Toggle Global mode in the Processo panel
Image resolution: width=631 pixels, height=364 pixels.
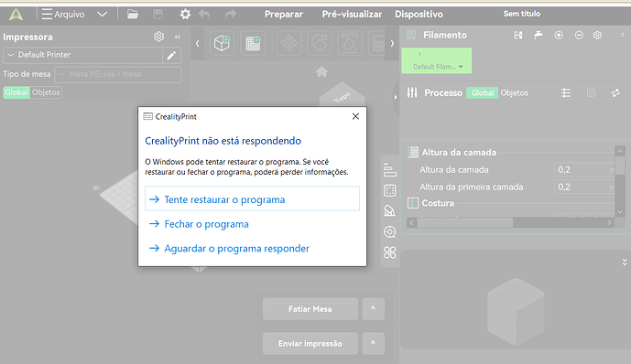482,92
